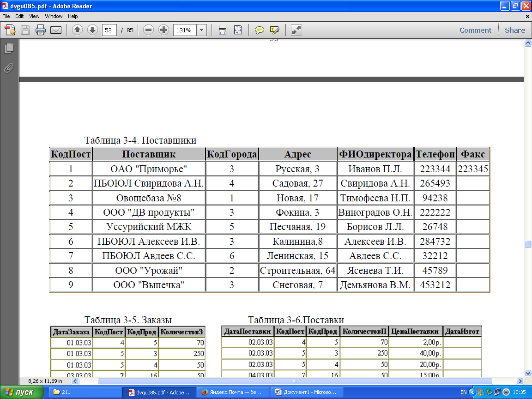Zoom in with plus button

[x=163, y=30]
